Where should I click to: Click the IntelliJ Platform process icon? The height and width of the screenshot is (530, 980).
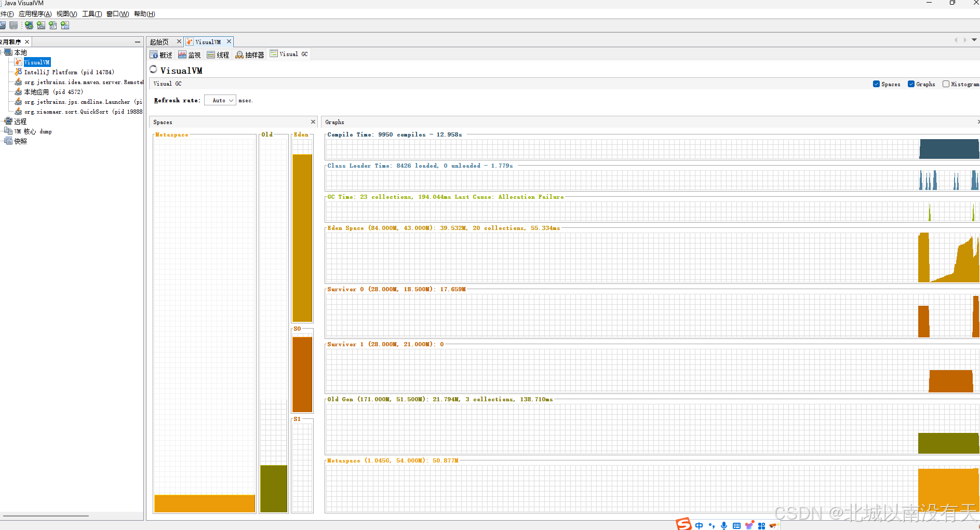pos(18,72)
